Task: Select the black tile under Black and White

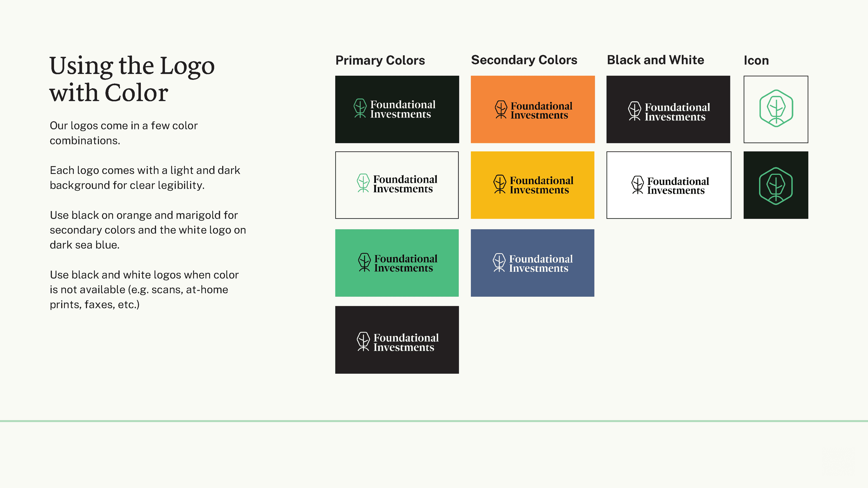Action: coord(668,109)
